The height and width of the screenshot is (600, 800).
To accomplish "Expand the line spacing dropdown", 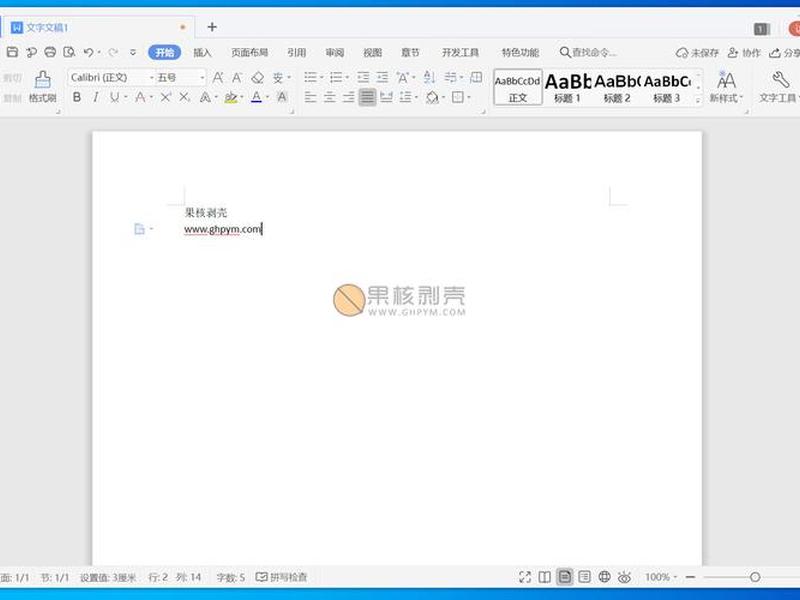I will (417, 97).
